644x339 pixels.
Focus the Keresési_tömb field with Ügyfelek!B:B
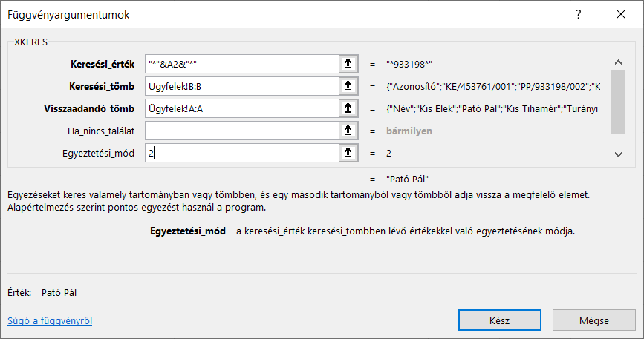tap(240, 87)
